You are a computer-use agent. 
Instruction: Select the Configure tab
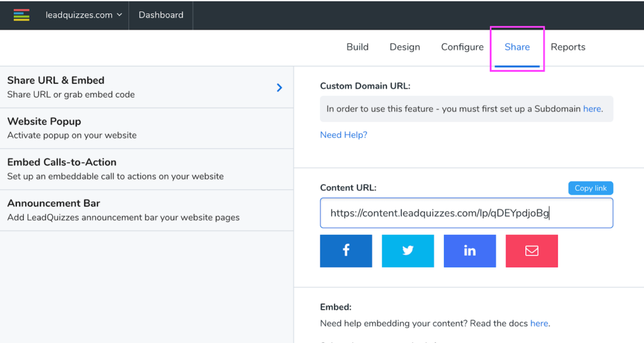coord(462,47)
